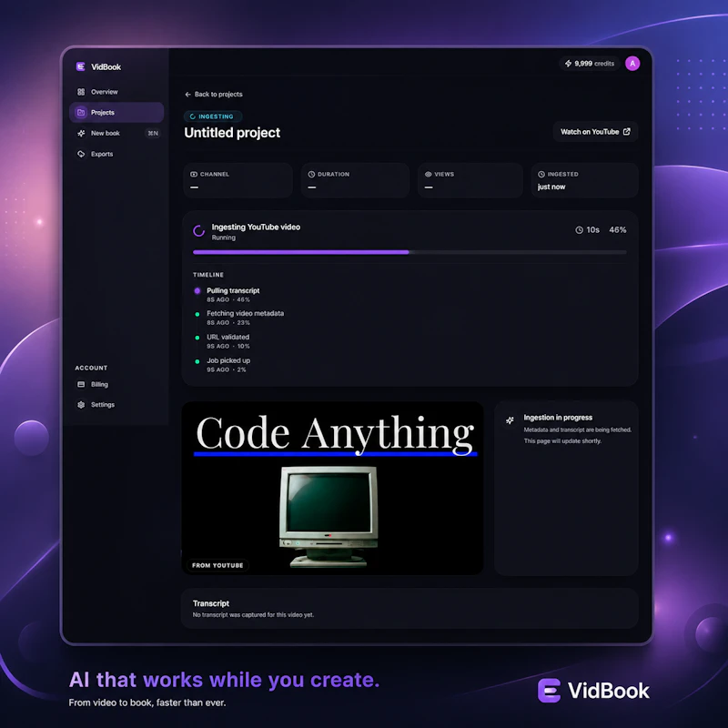Open Overview from the sidebar
Viewport: 728px width, 728px height.
coord(116,92)
